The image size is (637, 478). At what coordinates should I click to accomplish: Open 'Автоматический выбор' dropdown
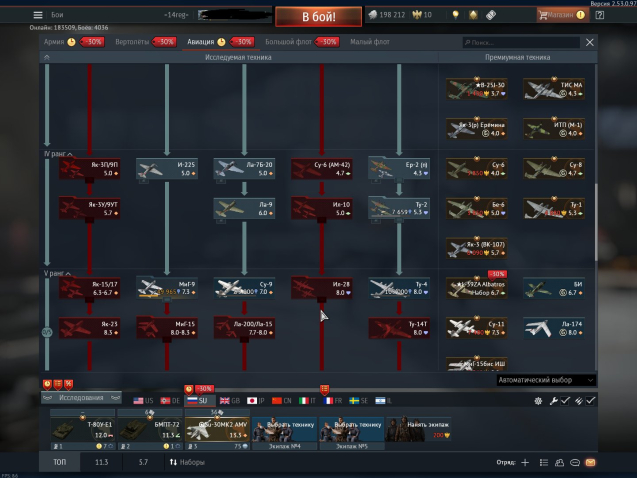545,380
